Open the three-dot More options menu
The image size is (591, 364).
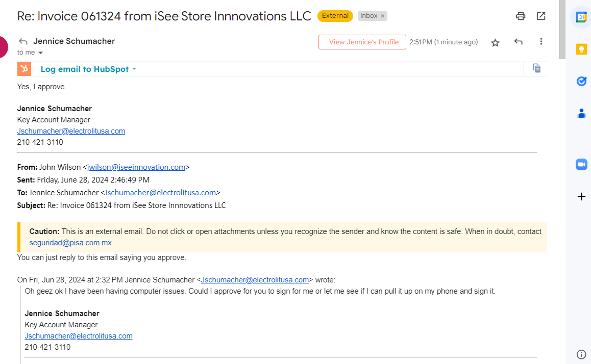click(541, 42)
